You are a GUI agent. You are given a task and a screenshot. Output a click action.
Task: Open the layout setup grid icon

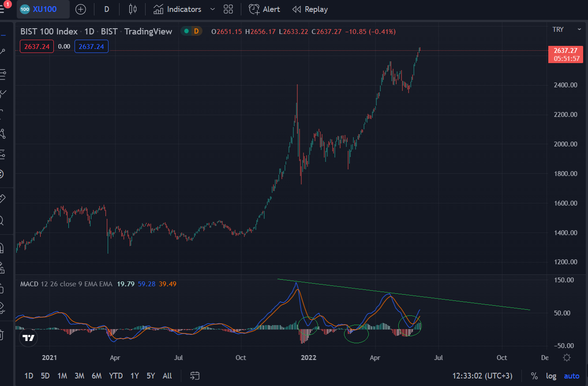[x=228, y=9]
